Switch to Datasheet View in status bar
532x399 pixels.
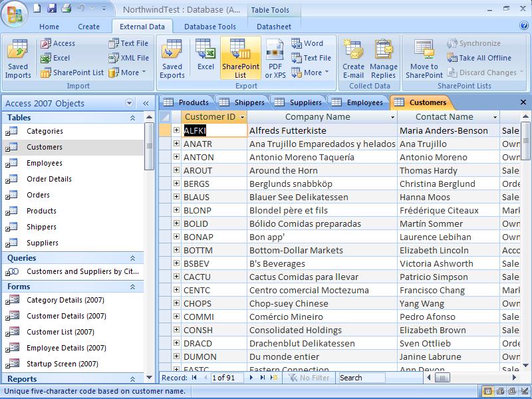click(x=487, y=391)
